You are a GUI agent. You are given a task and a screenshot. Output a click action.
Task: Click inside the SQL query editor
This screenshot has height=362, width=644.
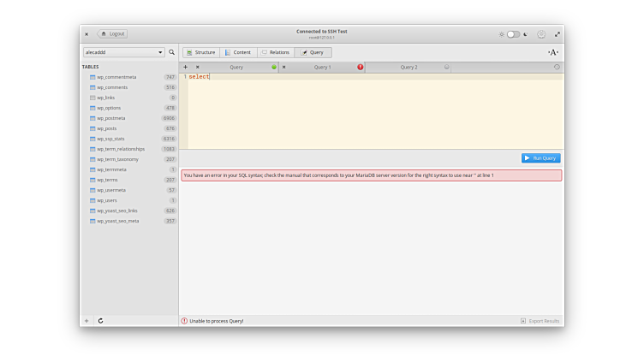click(x=373, y=111)
